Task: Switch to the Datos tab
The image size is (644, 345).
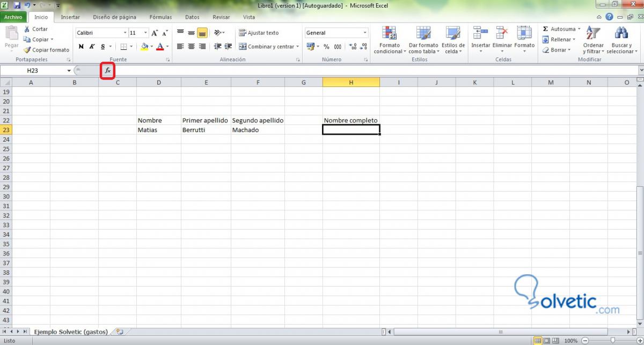Action: (192, 17)
